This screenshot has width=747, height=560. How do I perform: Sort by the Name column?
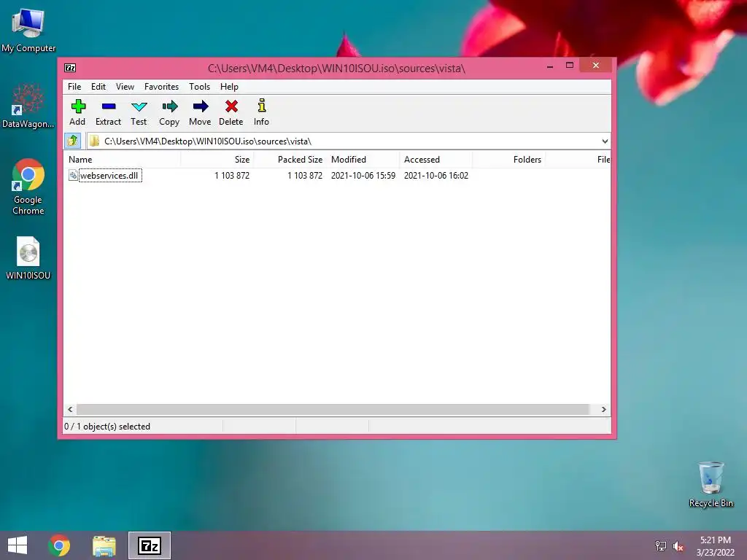click(123, 160)
